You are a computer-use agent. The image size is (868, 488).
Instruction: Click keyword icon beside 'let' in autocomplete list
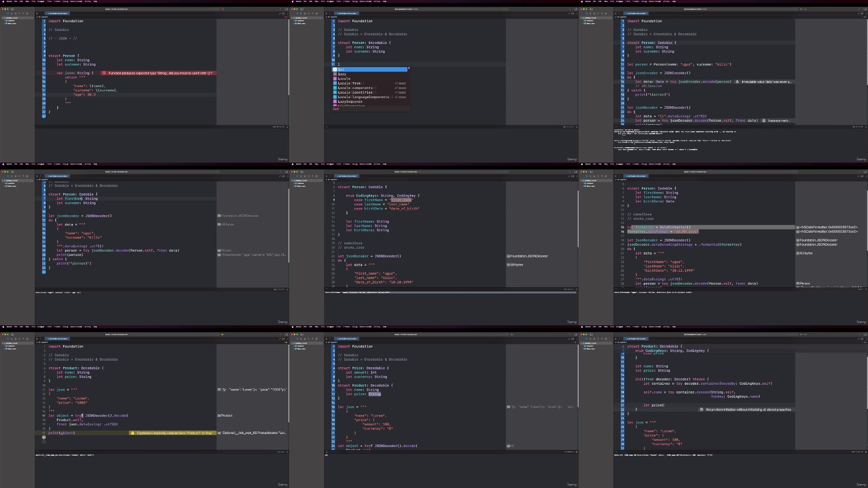[x=335, y=70]
